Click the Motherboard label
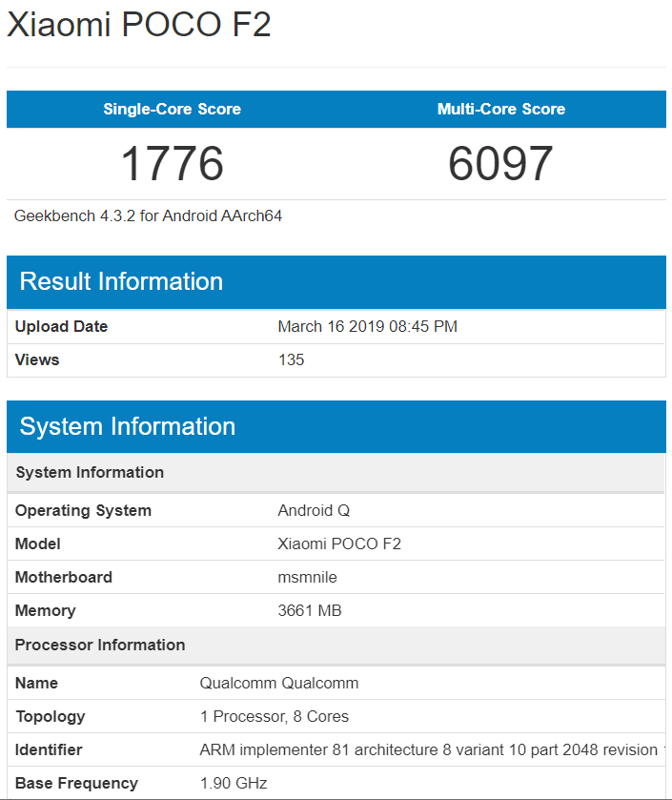Viewport: 672px width, 800px height. pyautogui.click(x=64, y=577)
